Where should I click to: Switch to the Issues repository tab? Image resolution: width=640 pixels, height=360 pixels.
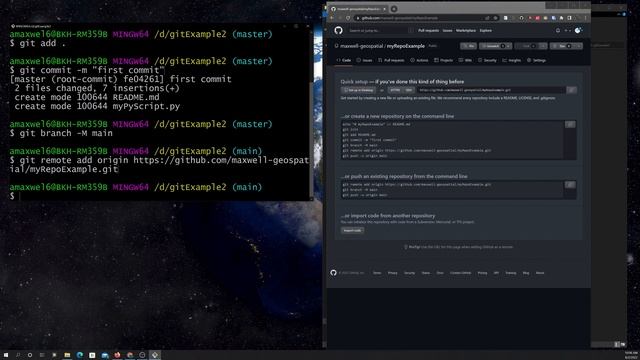click(x=364, y=60)
